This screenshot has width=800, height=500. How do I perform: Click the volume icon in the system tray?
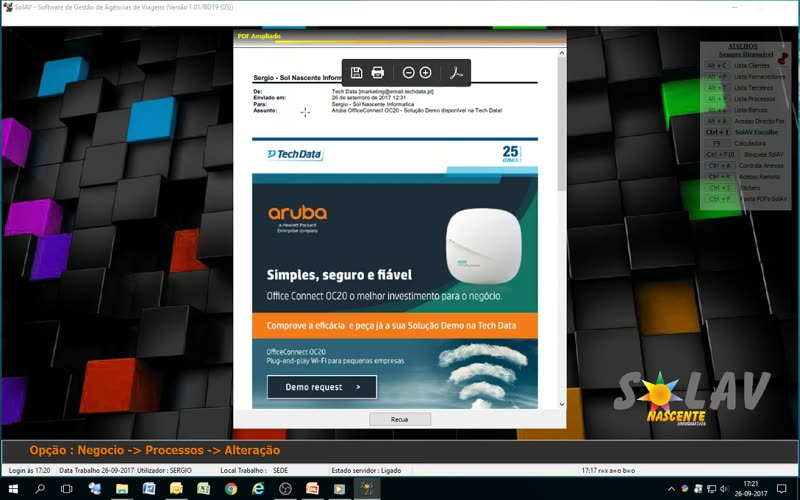[724, 489]
